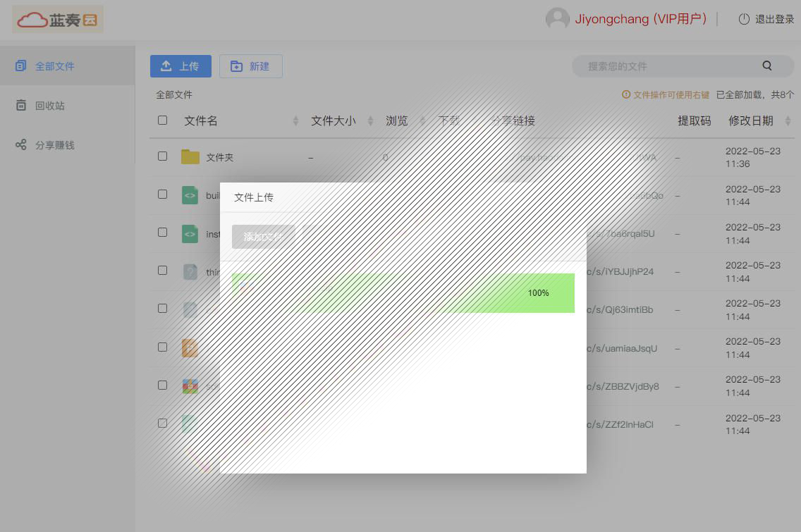Click the search magnifier icon

[766, 66]
